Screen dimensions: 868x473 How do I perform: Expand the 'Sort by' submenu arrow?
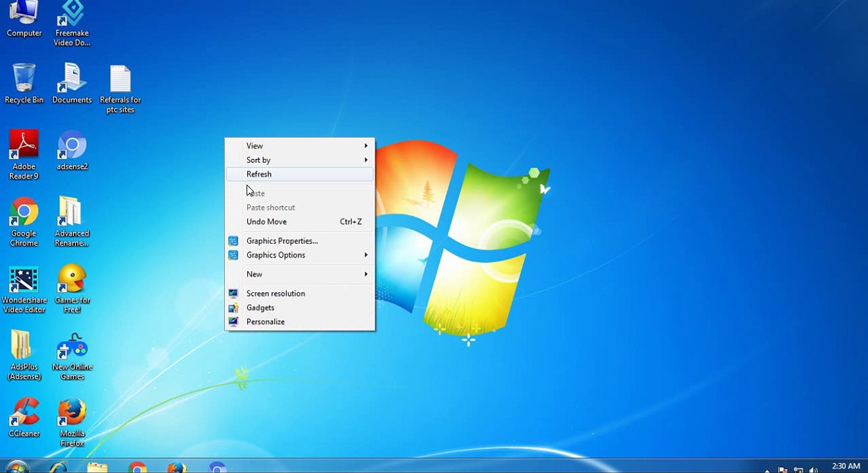tap(366, 160)
